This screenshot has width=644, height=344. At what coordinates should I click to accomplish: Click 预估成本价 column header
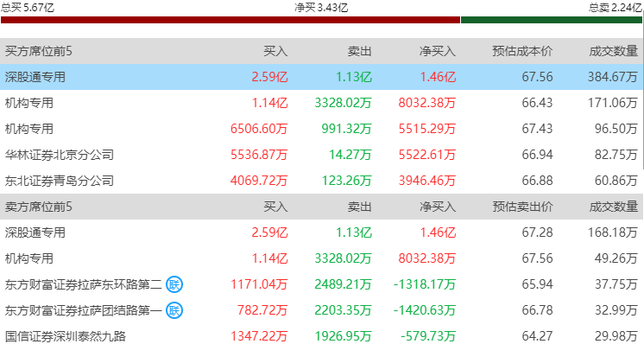click(x=522, y=51)
